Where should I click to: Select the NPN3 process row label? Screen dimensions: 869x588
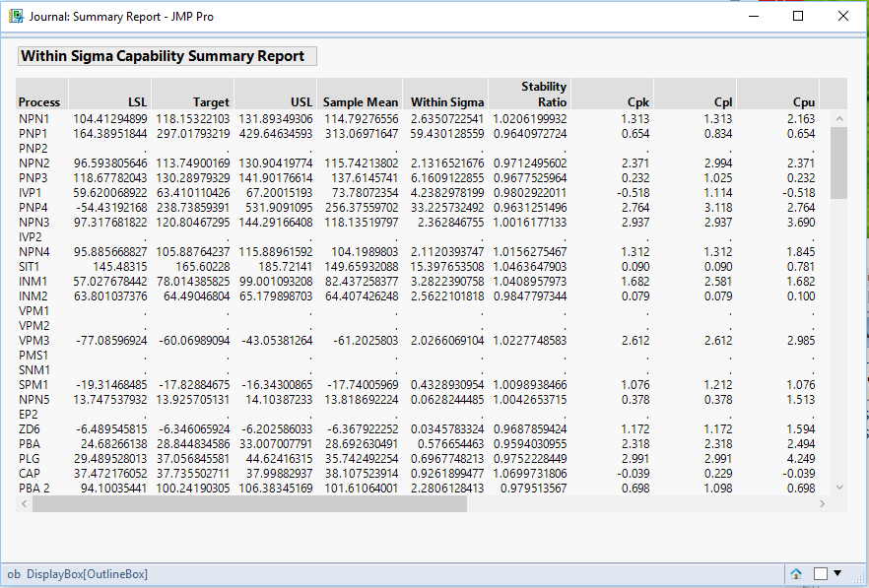point(33,223)
